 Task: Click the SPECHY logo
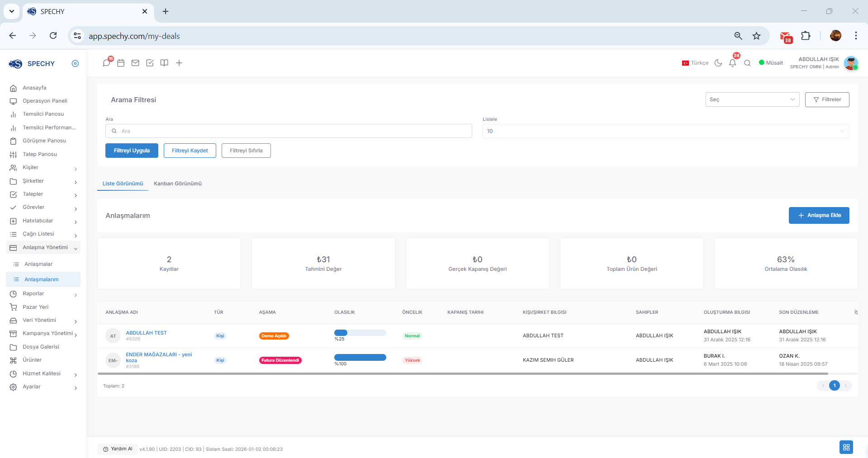pyautogui.click(x=32, y=64)
